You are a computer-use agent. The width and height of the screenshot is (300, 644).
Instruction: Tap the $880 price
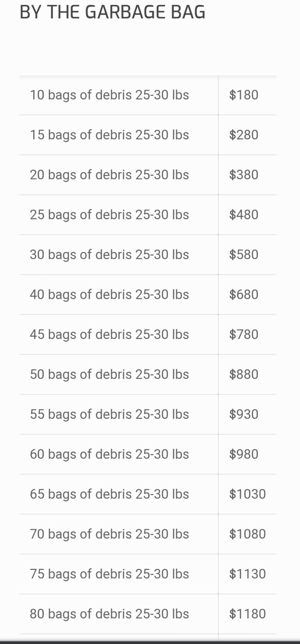[x=243, y=375]
